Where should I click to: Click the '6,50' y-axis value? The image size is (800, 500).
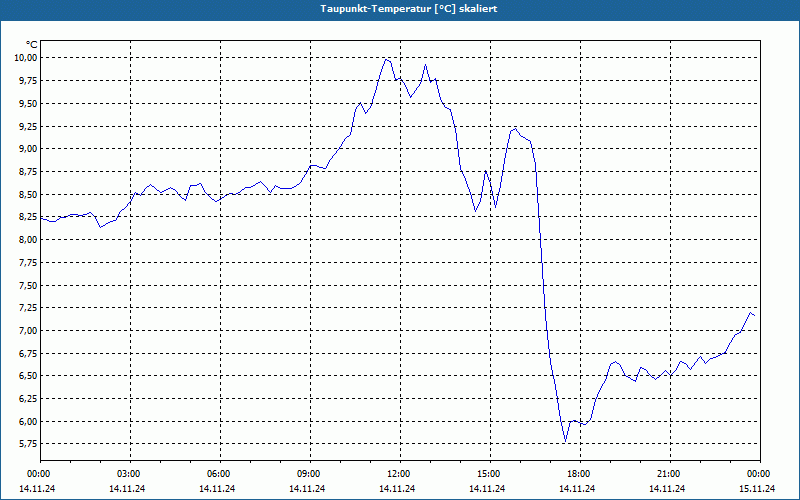click(x=28, y=376)
